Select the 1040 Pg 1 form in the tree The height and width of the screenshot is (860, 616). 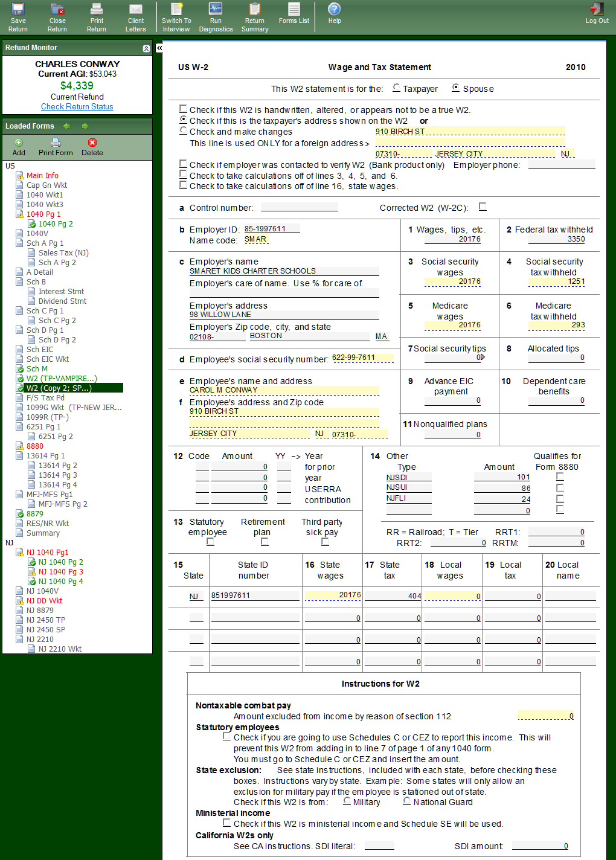(43, 214)
